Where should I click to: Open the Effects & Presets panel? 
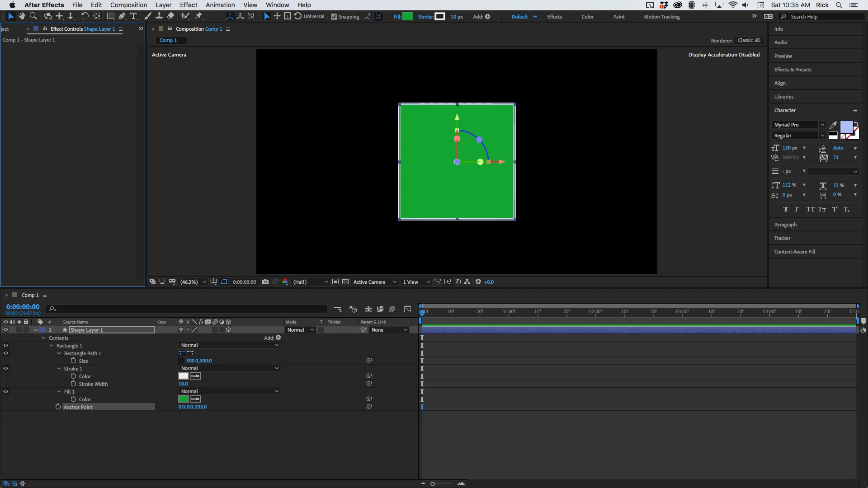point(793,70)
